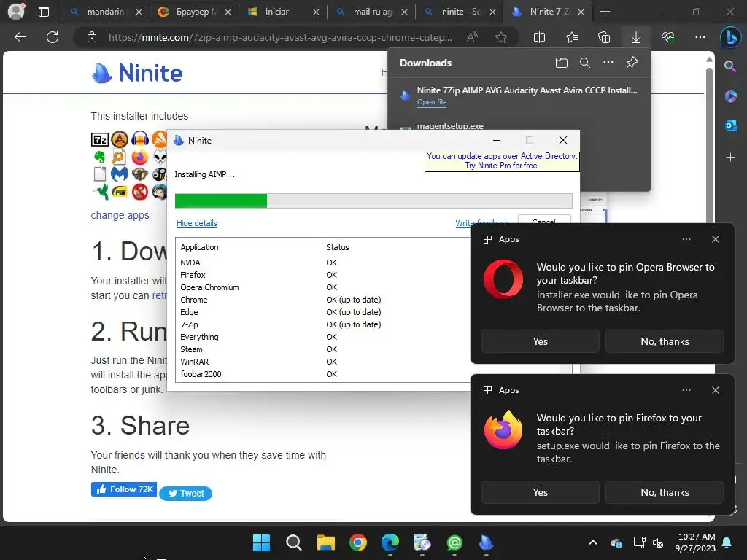Switch to mail ru ag tab
Screen dimensions: 747x560
(372, 12)
